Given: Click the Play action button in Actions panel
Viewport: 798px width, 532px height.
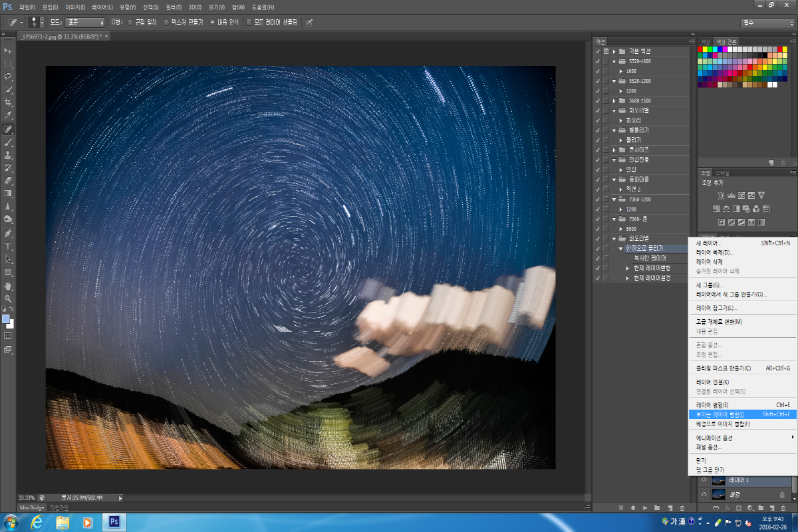Looking at the screenshot, I should pyautogui.click(x=644, y=507).
